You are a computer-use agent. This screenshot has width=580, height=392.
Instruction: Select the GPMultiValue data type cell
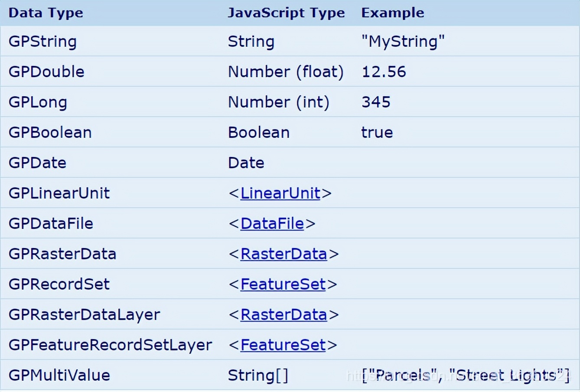[x=59, y=375]
